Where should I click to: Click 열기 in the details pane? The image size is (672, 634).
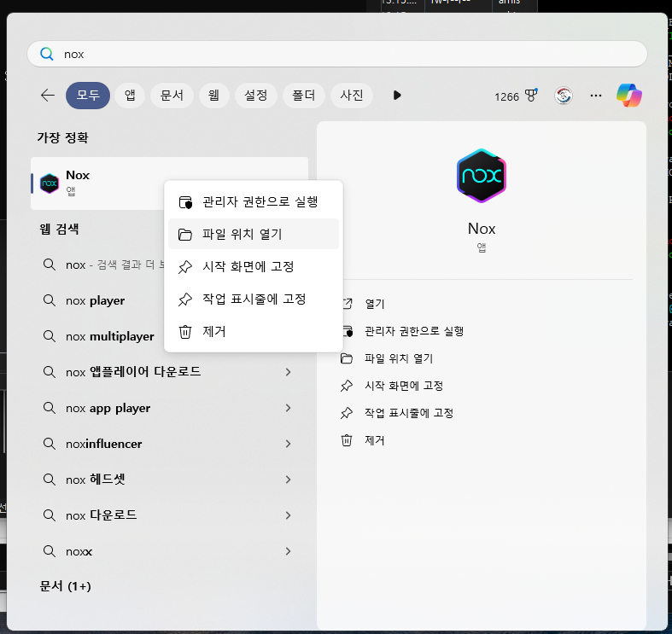(x=375, y=304)
